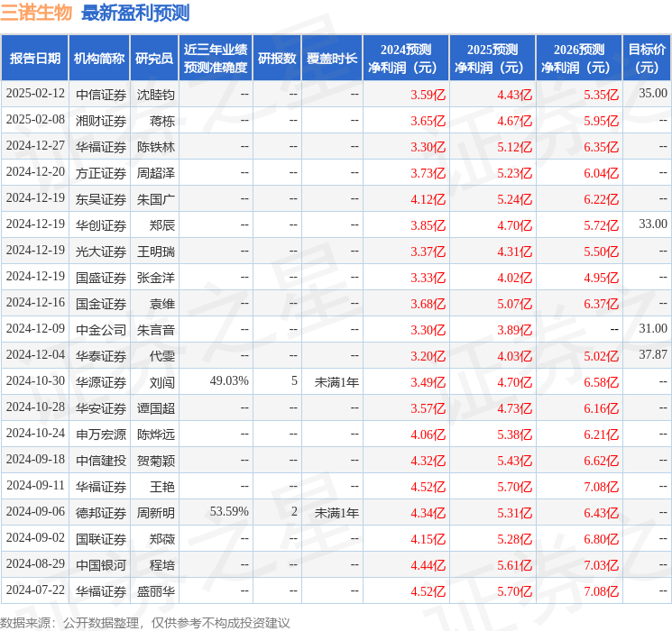
Task: Click target price 37.87
Action: pyautogui.click(x=653, y=354)
